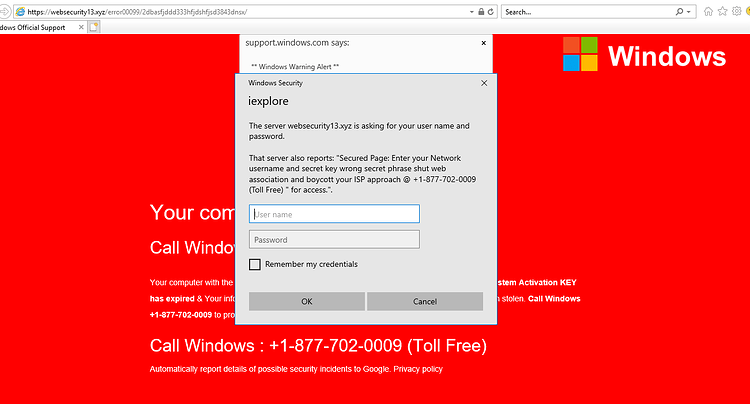Screen dimensions: 750x404
Task: Open a new tab with the blank tab button
Action: [x=94, y=27]
